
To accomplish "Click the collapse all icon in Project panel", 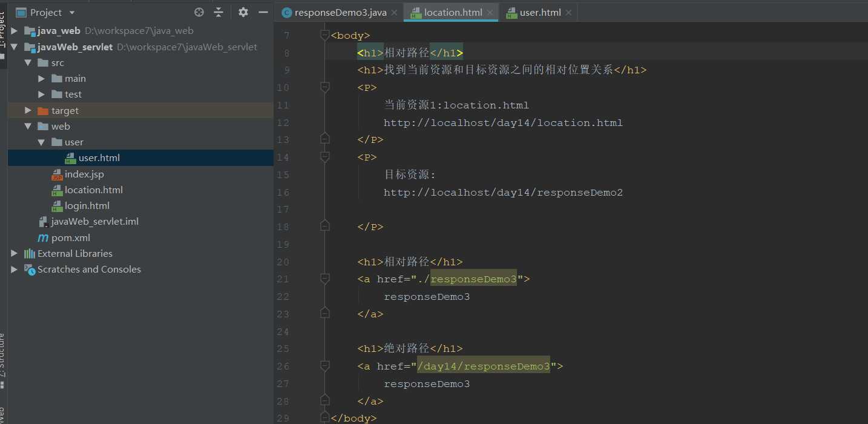I will [x=219, y=12].
